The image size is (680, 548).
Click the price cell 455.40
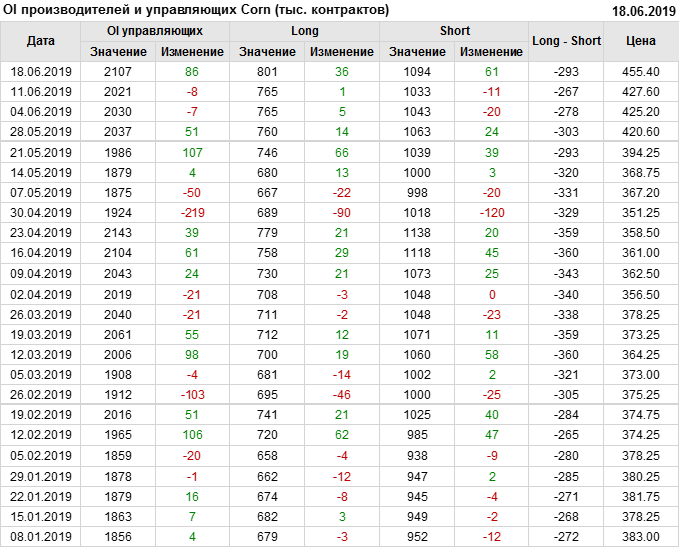pyautogui.click(x=641, y=72)
